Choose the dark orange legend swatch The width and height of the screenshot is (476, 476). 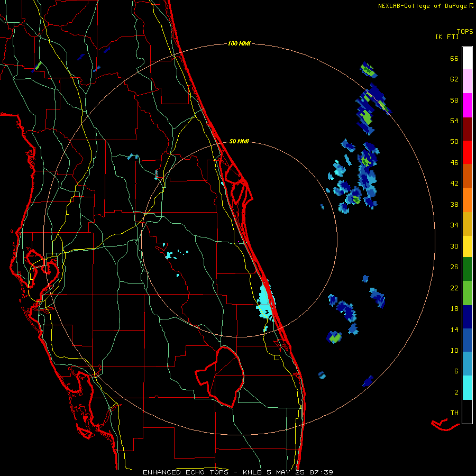pyautogui.click(x=467, y=176)
